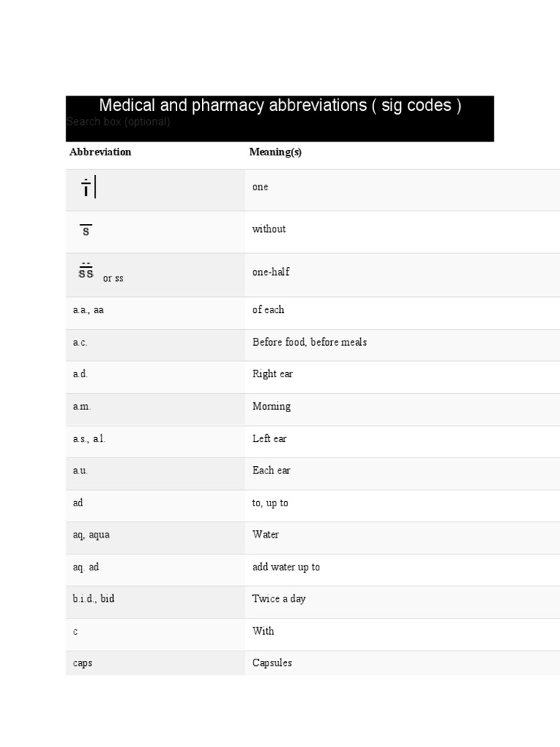Click the 'Twice a day' meaning
560x747 pixels.
coord(279,599)
